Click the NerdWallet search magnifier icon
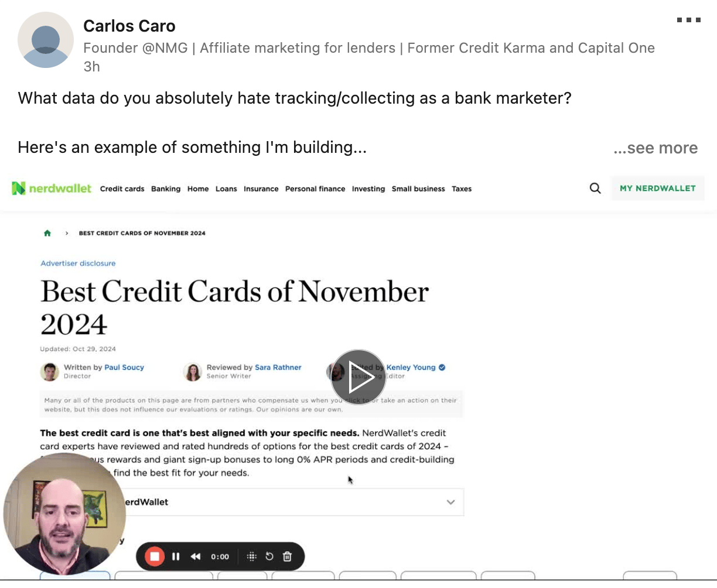Screen dimensions: 717x588 595,189
